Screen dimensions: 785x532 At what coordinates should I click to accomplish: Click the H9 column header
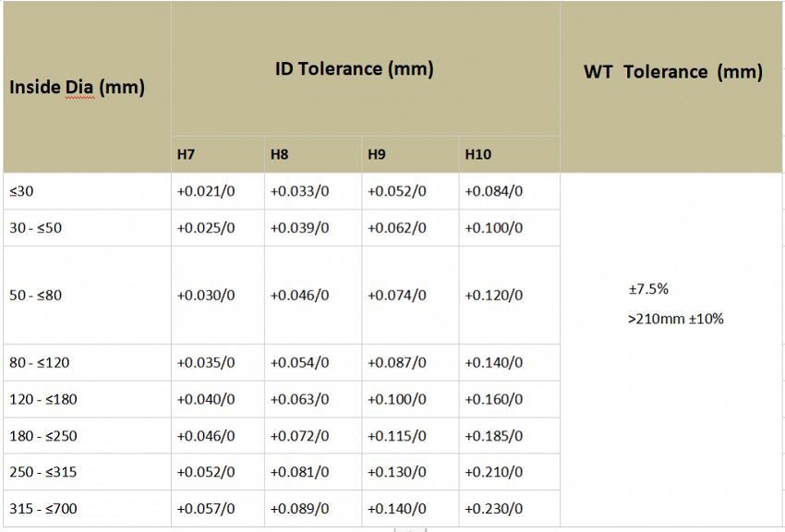376,154
